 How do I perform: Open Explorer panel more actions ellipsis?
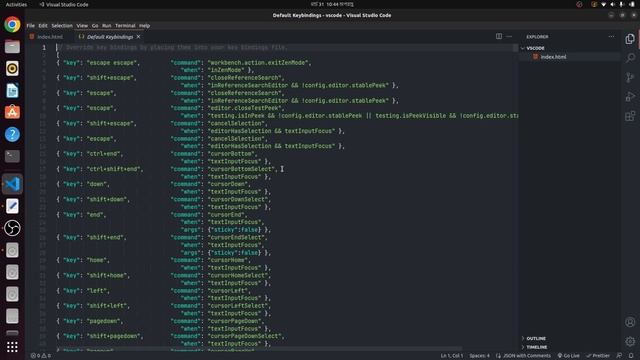611,36
